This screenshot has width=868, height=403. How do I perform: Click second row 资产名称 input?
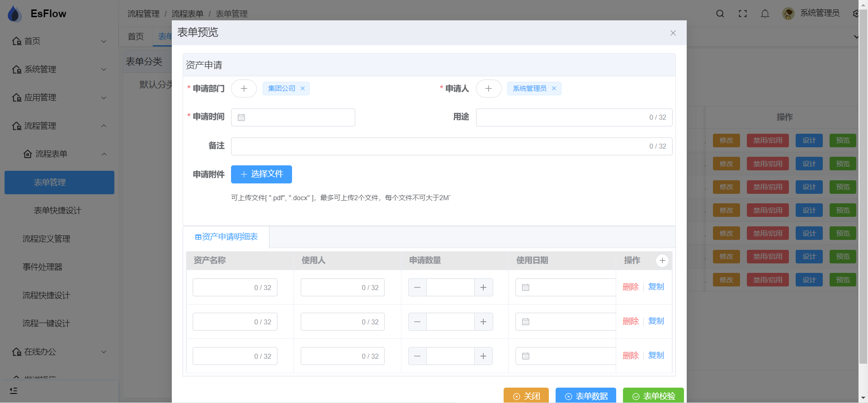tap(235, 322)
